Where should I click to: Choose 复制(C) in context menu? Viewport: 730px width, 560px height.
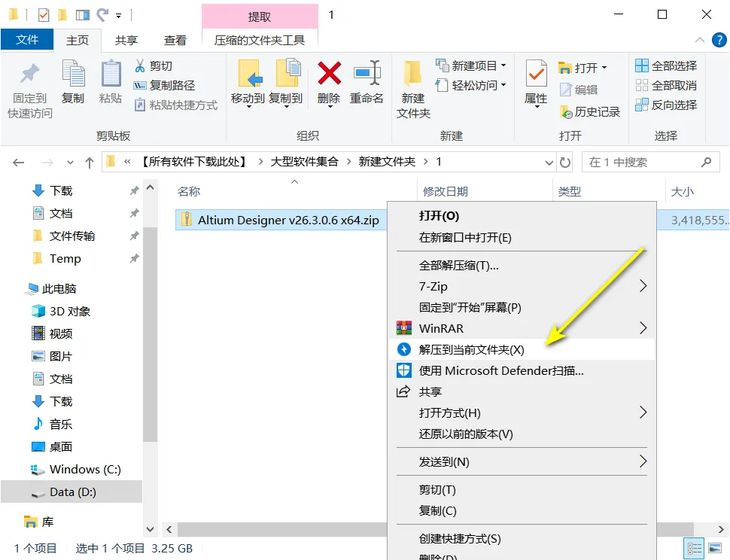(522, 510)
